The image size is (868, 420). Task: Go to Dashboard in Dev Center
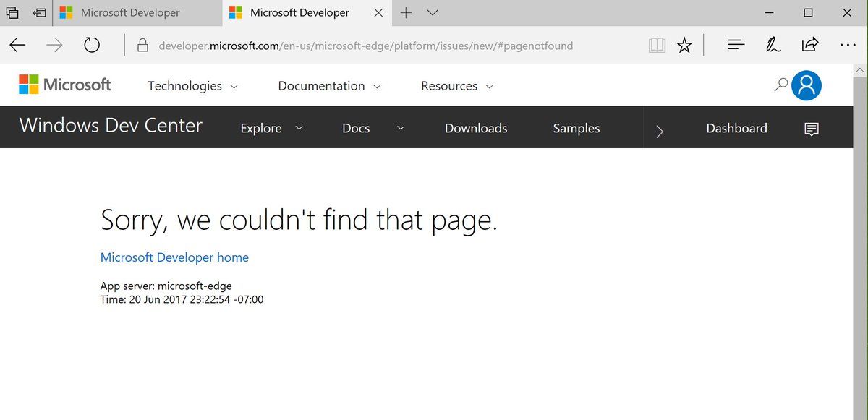[736, 129]
